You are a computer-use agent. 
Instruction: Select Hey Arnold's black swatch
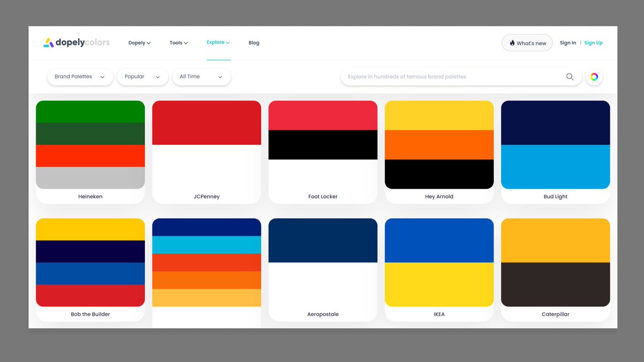coord(439,174)
